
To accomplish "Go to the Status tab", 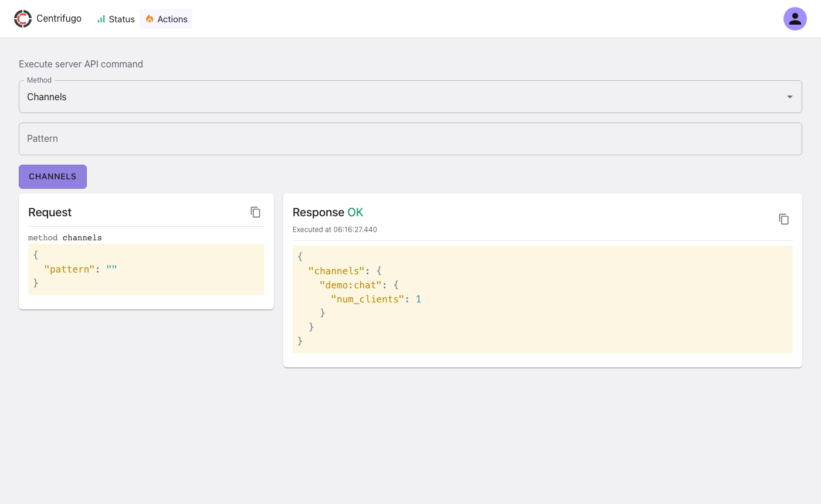I will 116,19.
